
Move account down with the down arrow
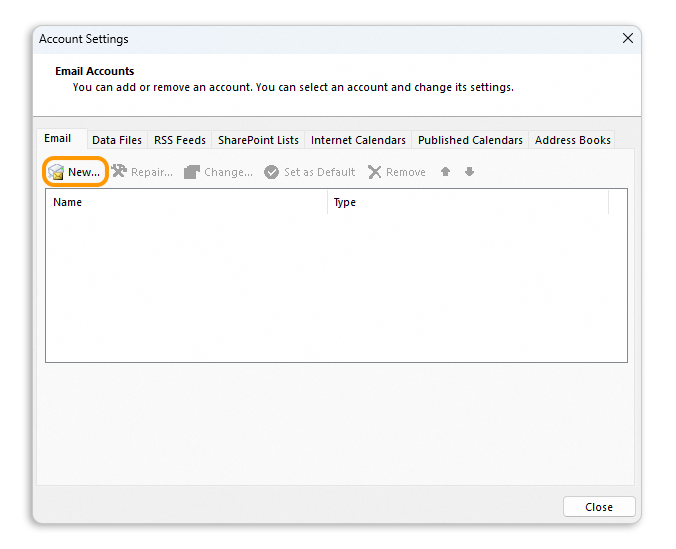coord(469,172)
